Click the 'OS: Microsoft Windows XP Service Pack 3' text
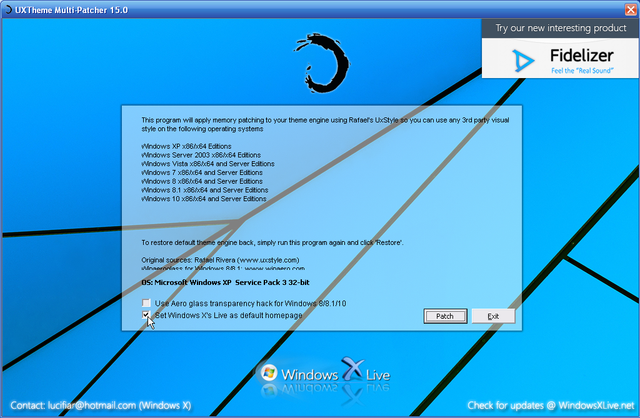The height and width of the screenshot is (418, 640). (x=225, y=282)
